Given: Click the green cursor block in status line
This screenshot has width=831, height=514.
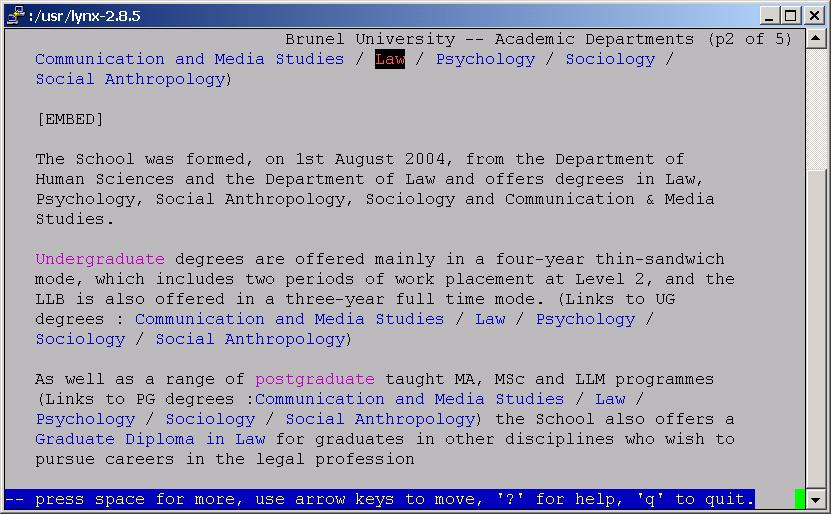Looking at the screenshot, I should [800, 499].
